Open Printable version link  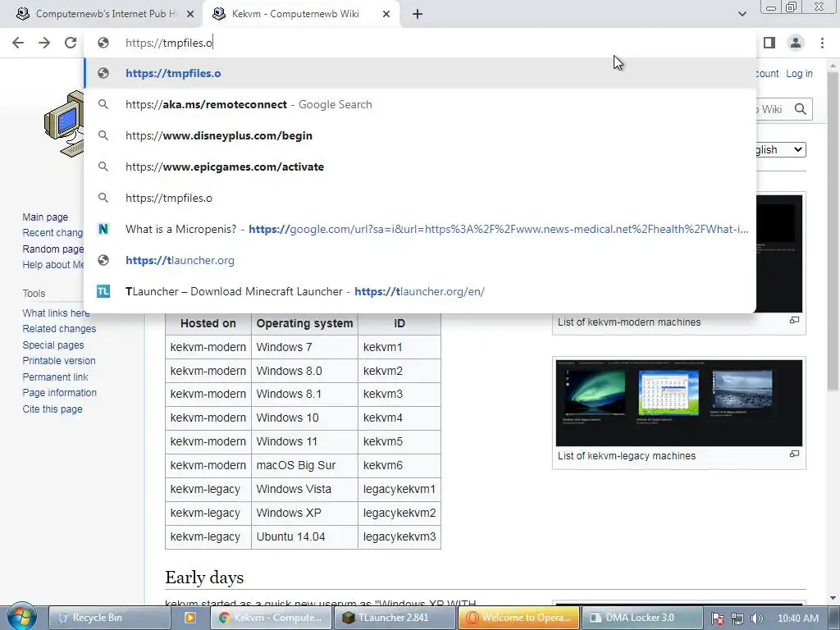[59, 361]
